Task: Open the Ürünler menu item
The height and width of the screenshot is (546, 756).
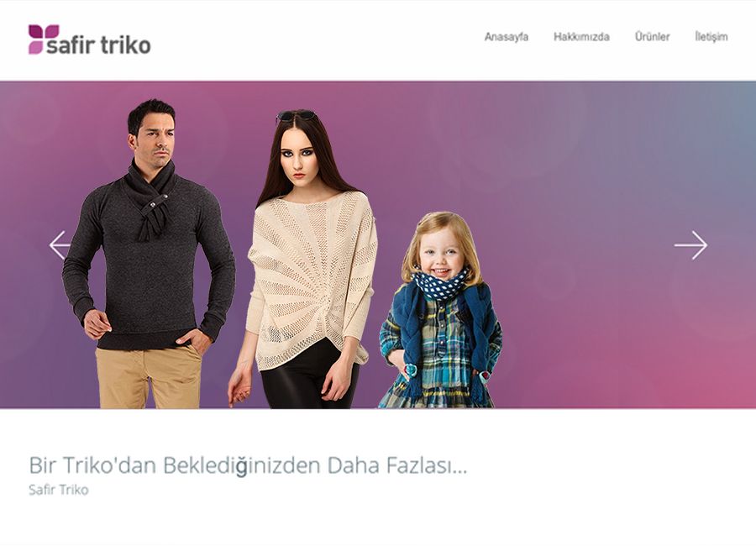Action: [x=652, y=37]
